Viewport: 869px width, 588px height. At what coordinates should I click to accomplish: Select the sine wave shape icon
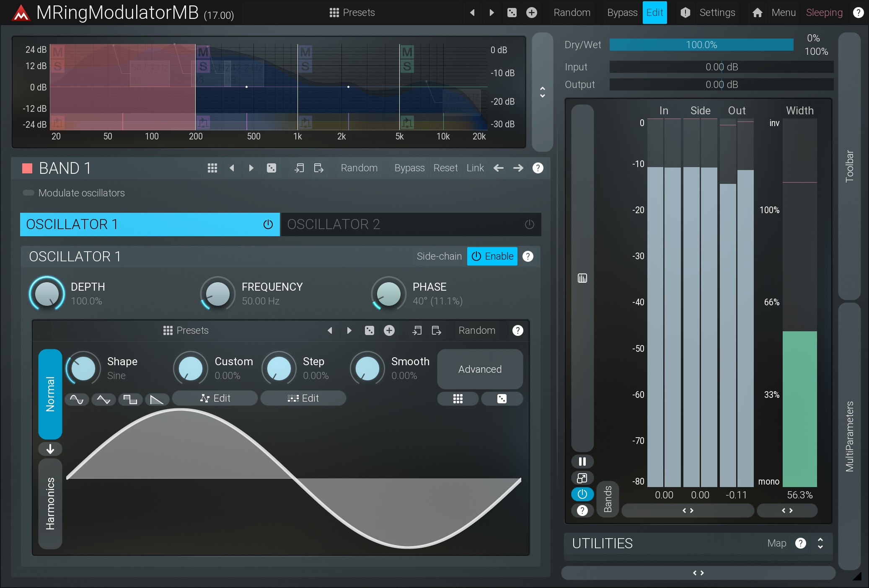pyautogui.click(x=77, y=400)
